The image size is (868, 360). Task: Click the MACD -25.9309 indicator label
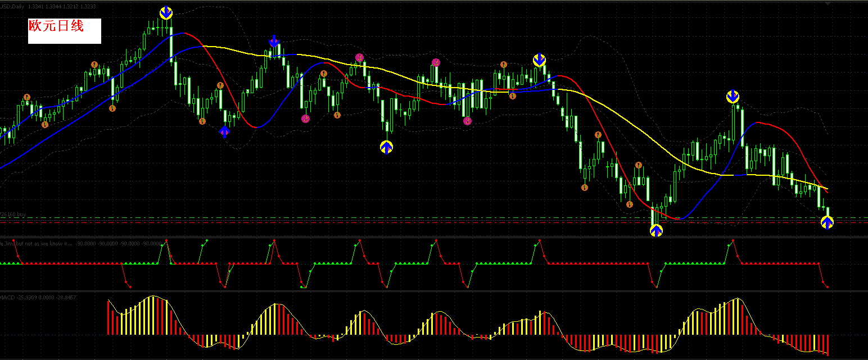pyautogui.click(x=38, y=297)
